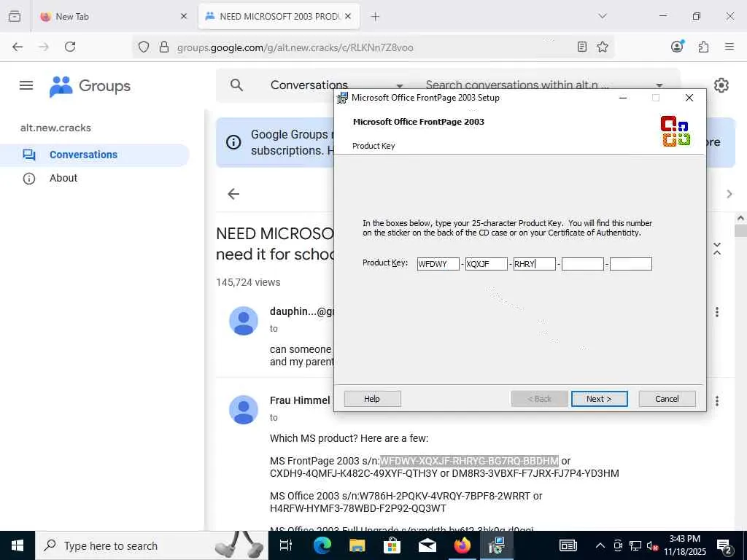Switch to Firefox on the taskbar
This screenshot has width=747, height=560.
tap(462, 545)
